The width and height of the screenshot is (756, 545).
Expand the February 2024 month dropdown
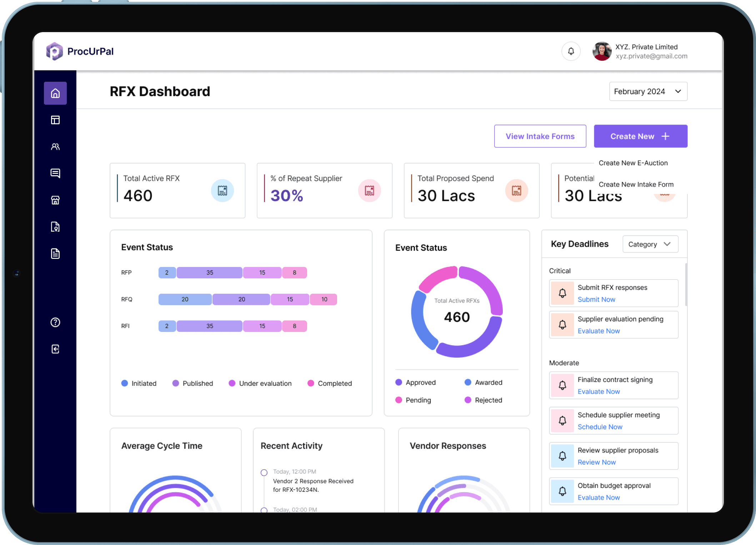(x=648, y=91)
